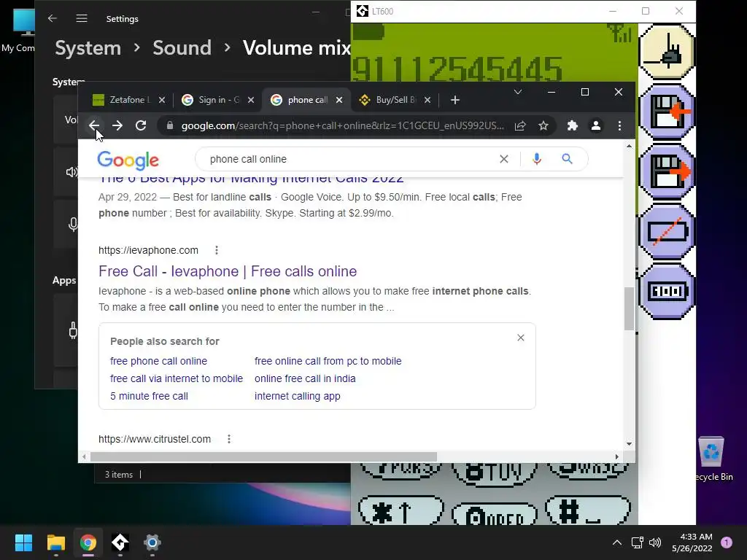The image size is (747, 560).
Task: Click the LT600 joystick icon button
Action: [667, 52]
